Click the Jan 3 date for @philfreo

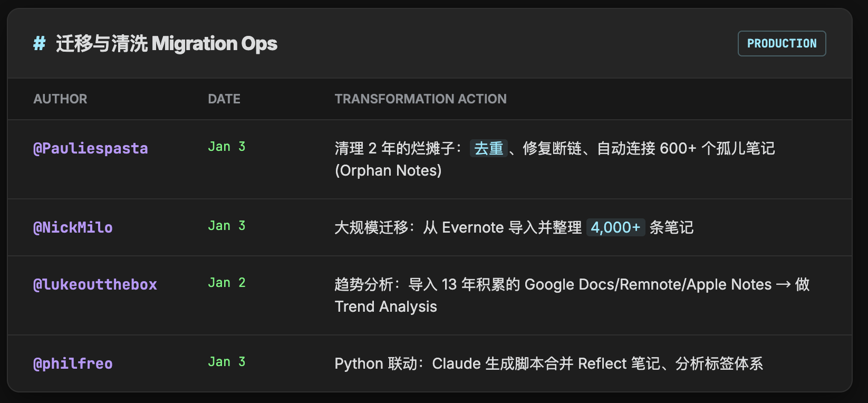227,362
